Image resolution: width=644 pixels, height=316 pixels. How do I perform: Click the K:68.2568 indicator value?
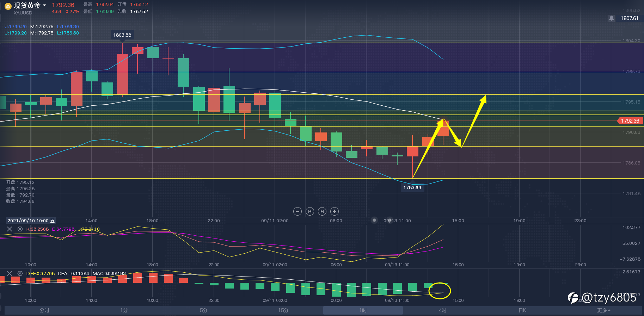37,229
